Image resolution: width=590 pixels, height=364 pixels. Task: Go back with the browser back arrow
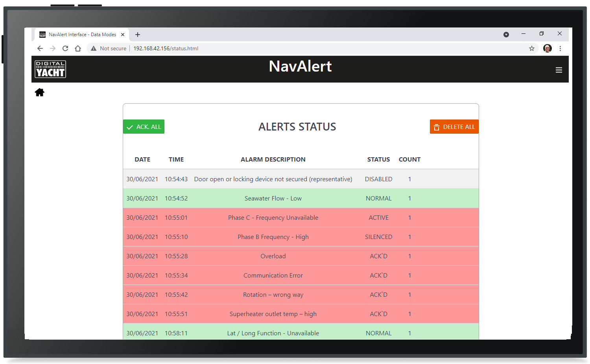coord(40,48)
